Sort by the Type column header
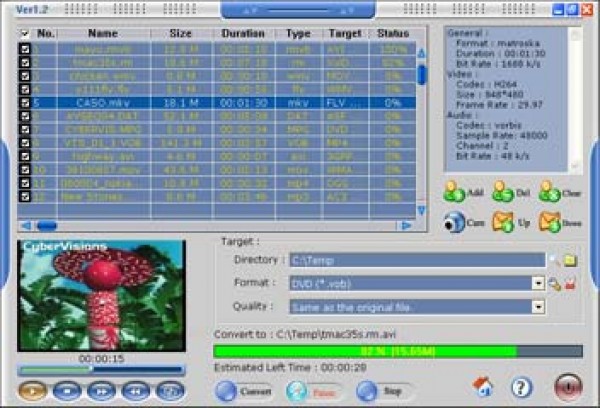 click(x=298, y=34)
